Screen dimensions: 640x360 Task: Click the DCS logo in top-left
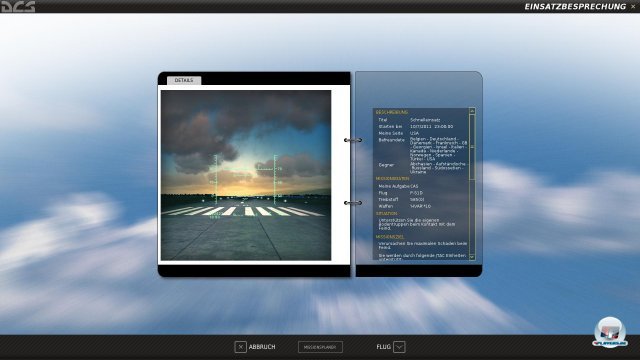click(x=18, y=7)
